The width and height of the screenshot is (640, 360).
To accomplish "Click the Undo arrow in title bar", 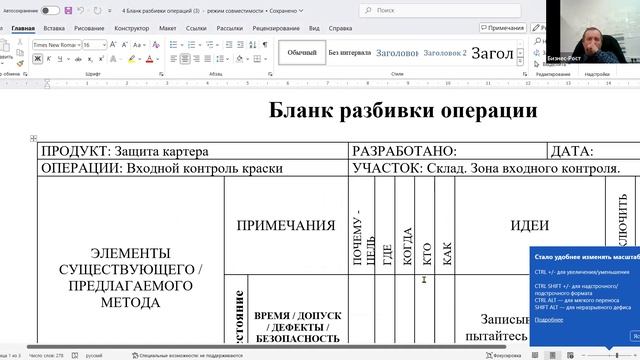I will coord(80,11).
